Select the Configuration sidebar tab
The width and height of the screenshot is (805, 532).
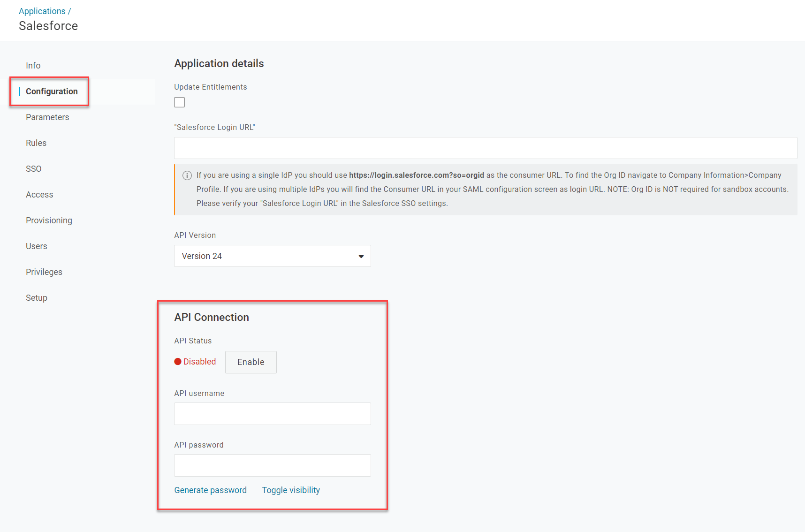52,91
